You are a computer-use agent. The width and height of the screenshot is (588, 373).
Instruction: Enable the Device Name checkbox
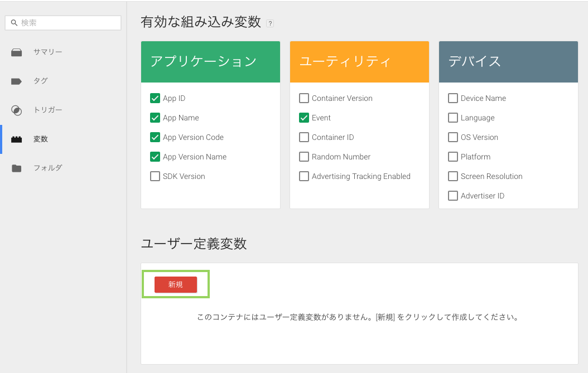coord(453,98)
